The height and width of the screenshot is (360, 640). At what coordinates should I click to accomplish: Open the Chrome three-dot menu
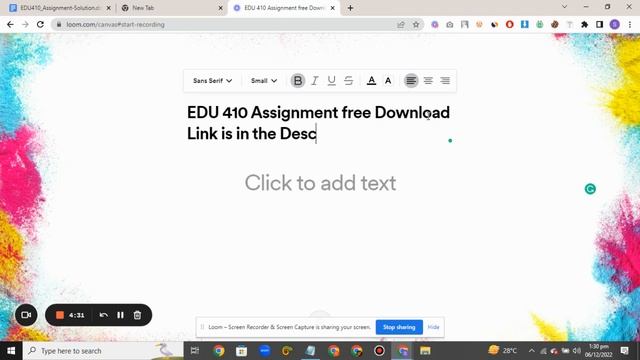coord(630,24)
